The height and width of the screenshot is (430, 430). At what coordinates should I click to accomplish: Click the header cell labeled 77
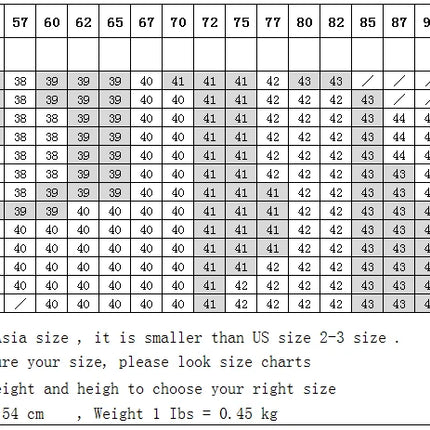tap(273, 22)
